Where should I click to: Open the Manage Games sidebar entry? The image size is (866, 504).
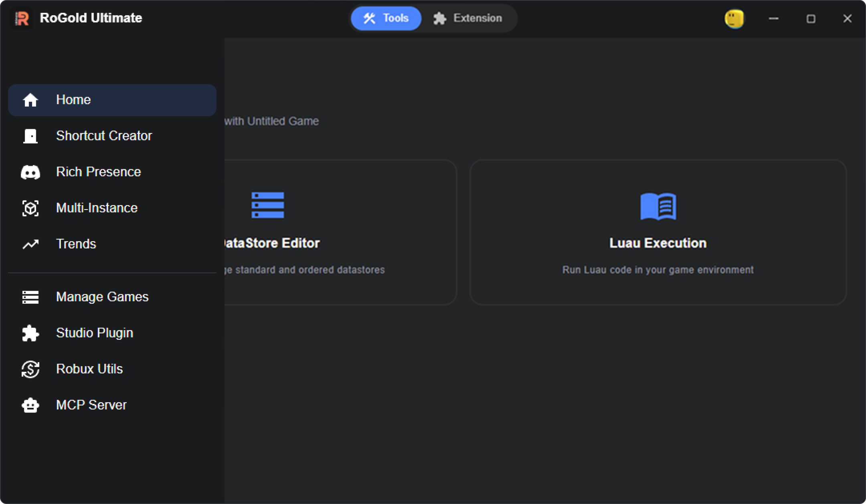tap(112, 297)
